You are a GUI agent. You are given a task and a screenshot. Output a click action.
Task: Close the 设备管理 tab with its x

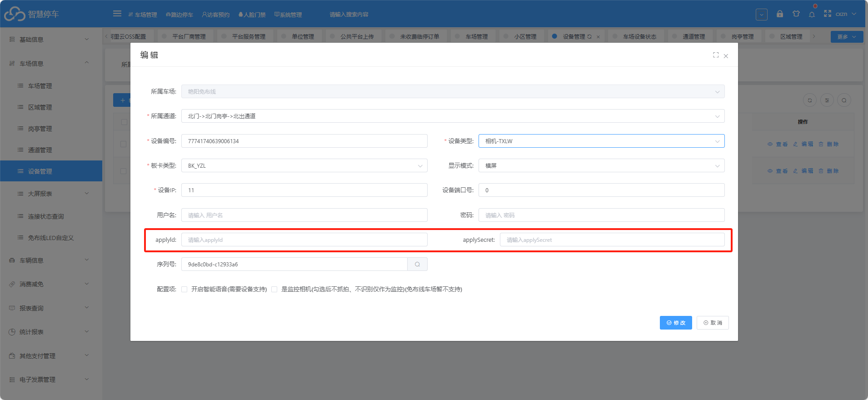pyautogui.click(x=598, y=37)
